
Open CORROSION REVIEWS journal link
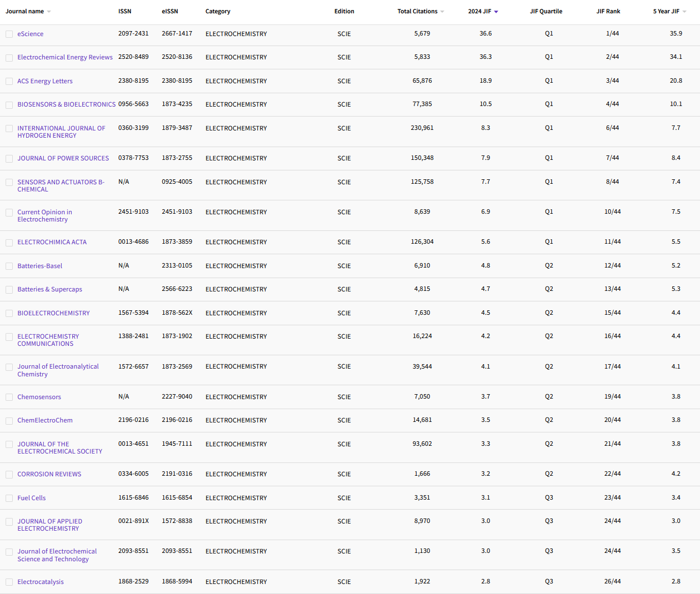click(49, 474)
